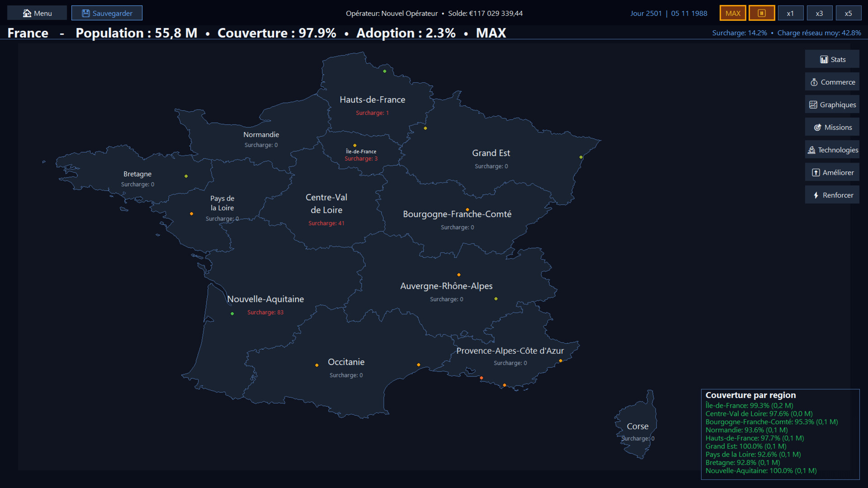Image resolution: width=868 pixels, height=488 pixels.
Task: Select the Nouvelle-Aquitaine region on map
Action: pyautogui.click(x=265, y=299)
